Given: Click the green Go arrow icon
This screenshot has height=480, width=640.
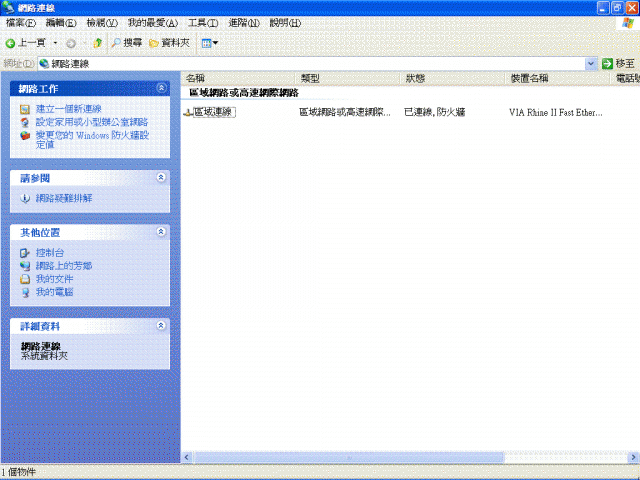Looking at the screenshot, I should [607, 64].
